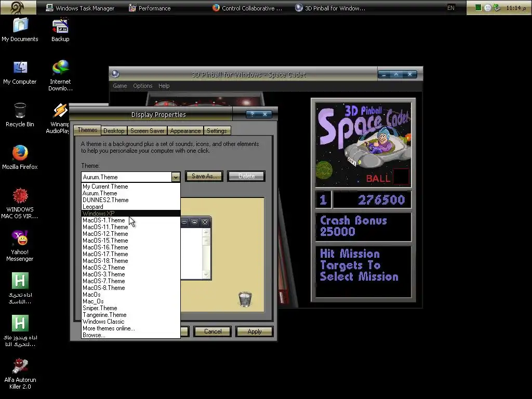532x399 pixels.
Task: Click the Delete theme button
Action: point(246,176)
